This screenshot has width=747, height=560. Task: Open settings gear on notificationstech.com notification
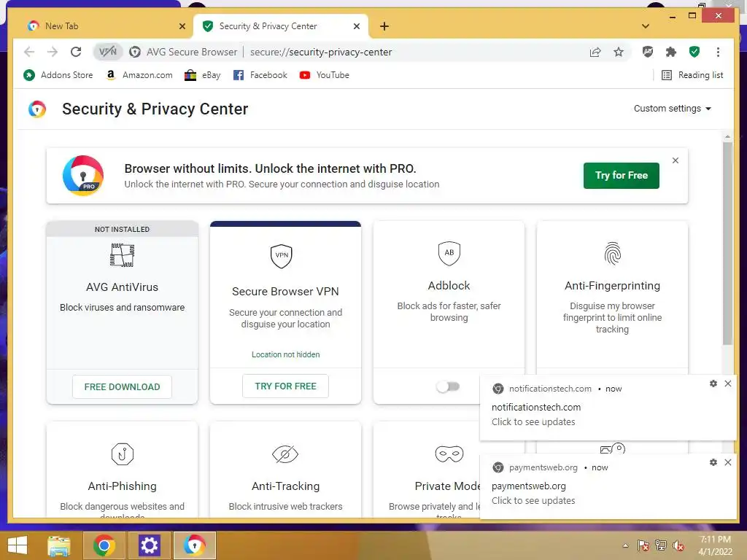point(713,384)
